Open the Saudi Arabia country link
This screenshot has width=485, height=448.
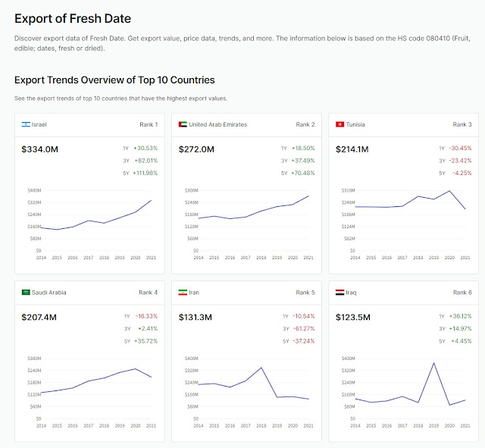click(x=50, y=292)
